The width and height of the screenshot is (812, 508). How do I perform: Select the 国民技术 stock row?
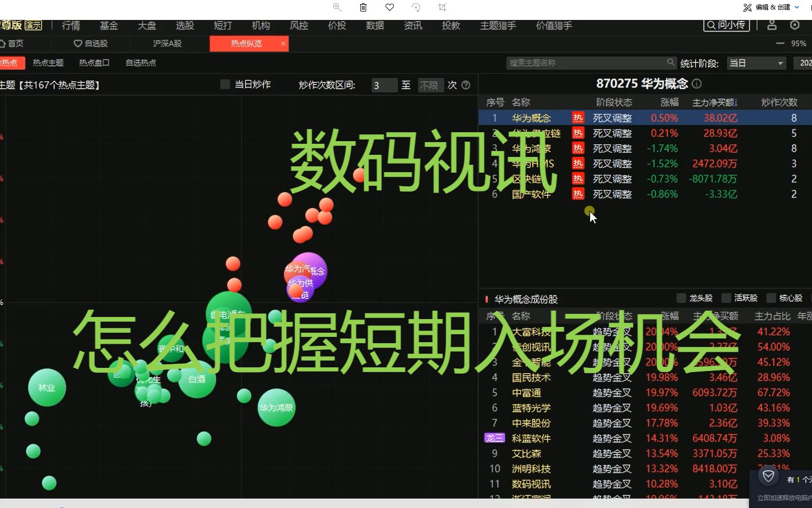tap(645, 377)
